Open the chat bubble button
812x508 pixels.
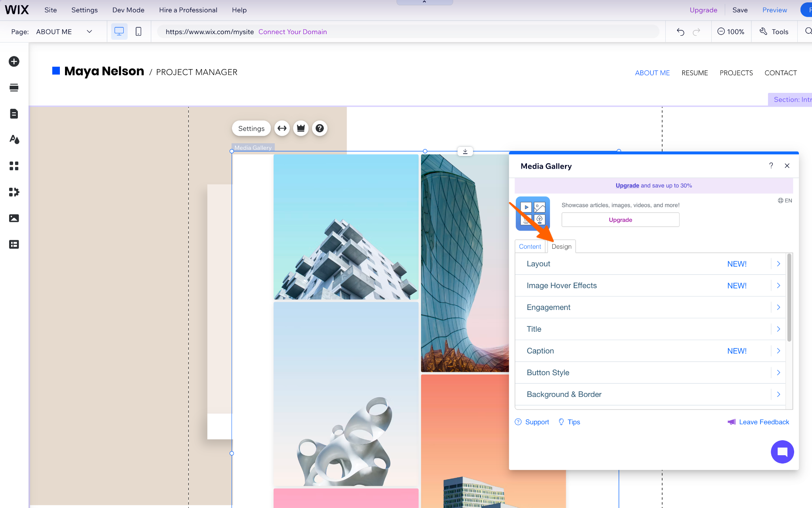click(x=782, y=452)
